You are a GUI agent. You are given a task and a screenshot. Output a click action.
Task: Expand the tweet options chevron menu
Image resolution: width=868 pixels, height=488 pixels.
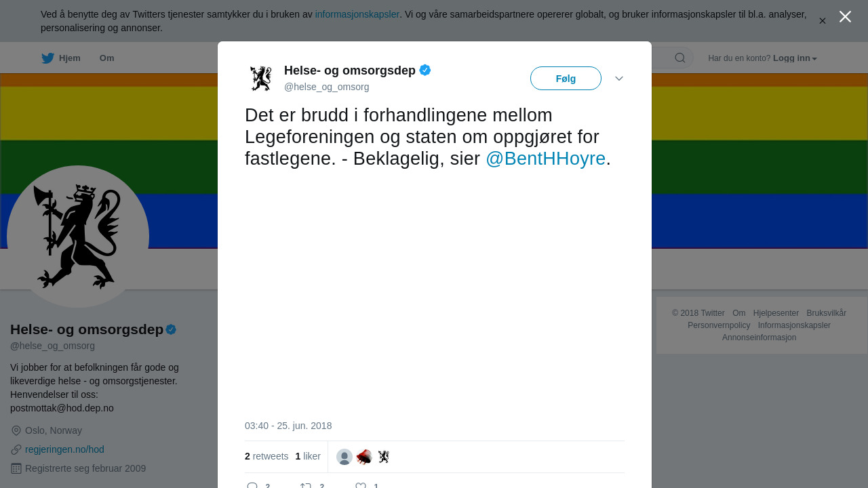coord(619,79)
